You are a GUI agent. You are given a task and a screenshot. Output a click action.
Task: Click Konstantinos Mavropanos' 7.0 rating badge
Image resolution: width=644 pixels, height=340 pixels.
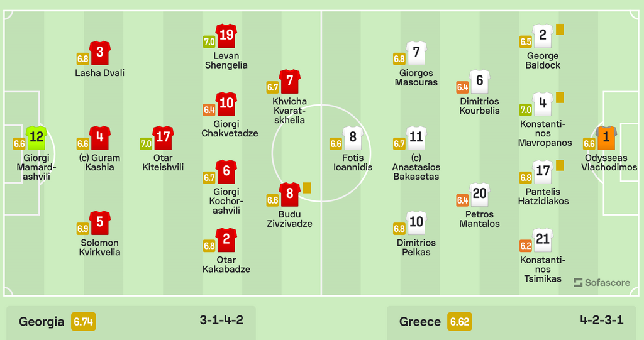coord(526,110)
